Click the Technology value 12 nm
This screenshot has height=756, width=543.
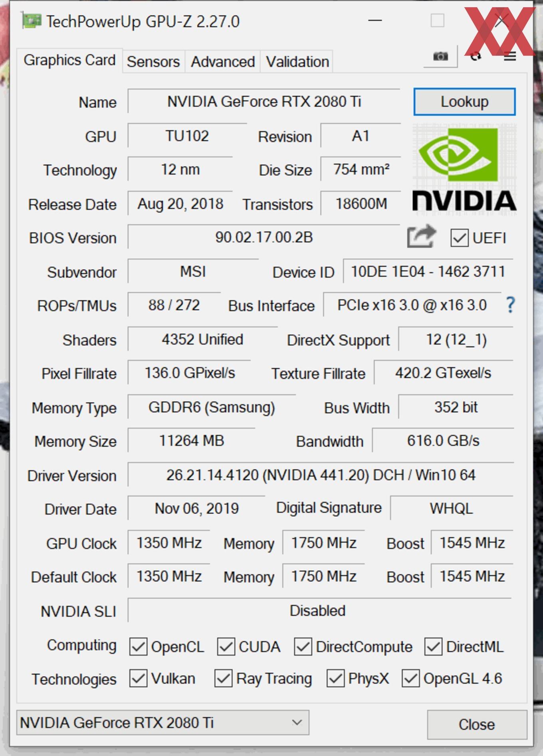pos(180,169)
